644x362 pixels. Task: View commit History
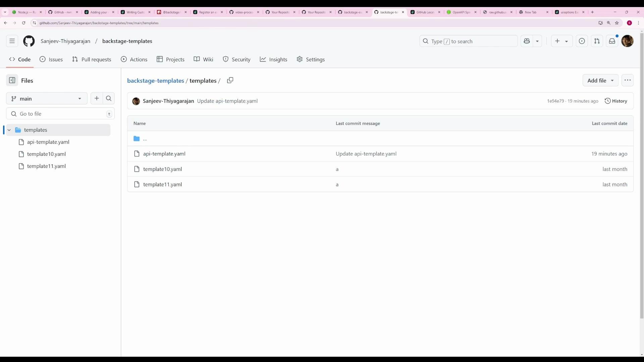(616, 101)
